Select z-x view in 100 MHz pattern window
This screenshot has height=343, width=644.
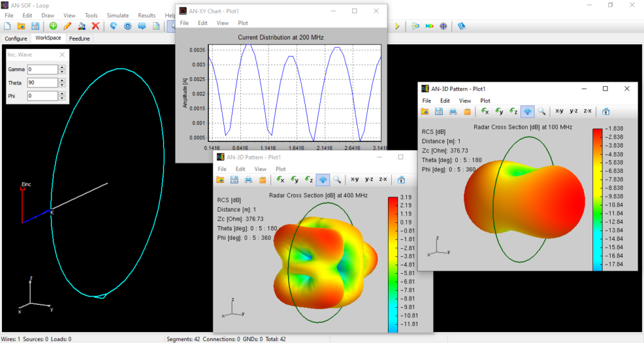(x=587, y=111)
